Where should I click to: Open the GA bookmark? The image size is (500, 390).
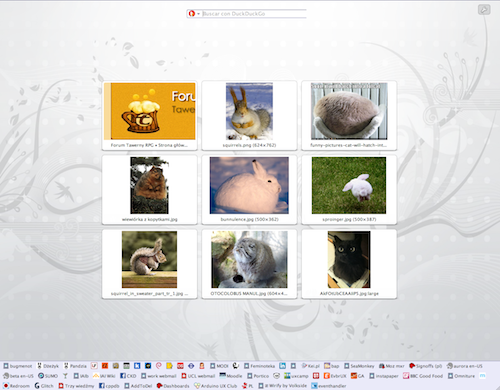[x=357, y=376]
